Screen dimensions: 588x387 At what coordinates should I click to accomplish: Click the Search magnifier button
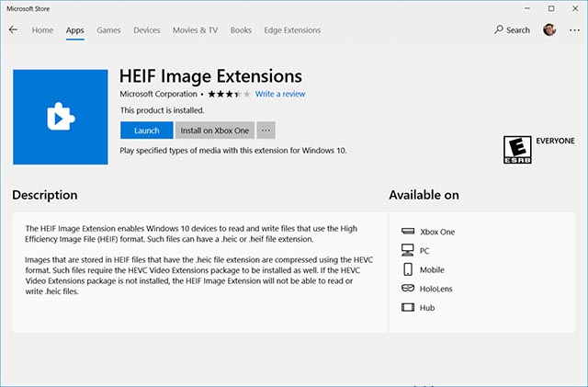pyautogui.click(x=512, y=29)
